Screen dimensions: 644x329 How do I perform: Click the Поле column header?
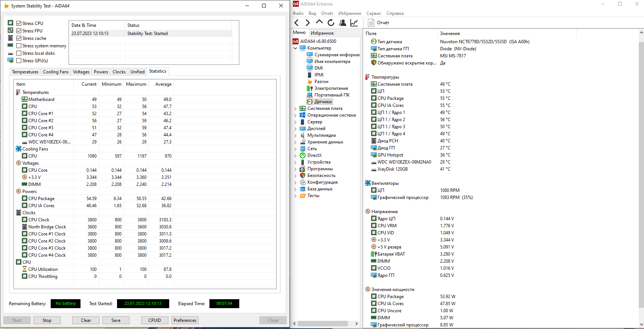point(400,34)
